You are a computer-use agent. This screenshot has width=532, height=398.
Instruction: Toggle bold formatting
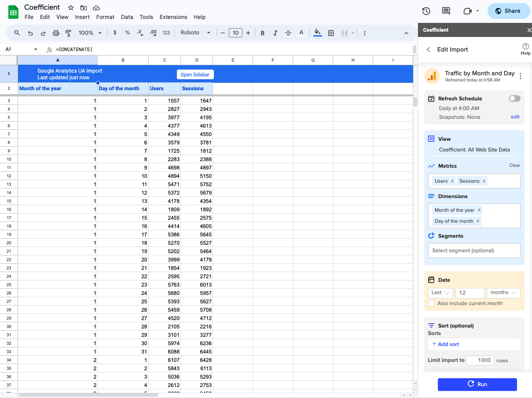[x=263, y=33]
